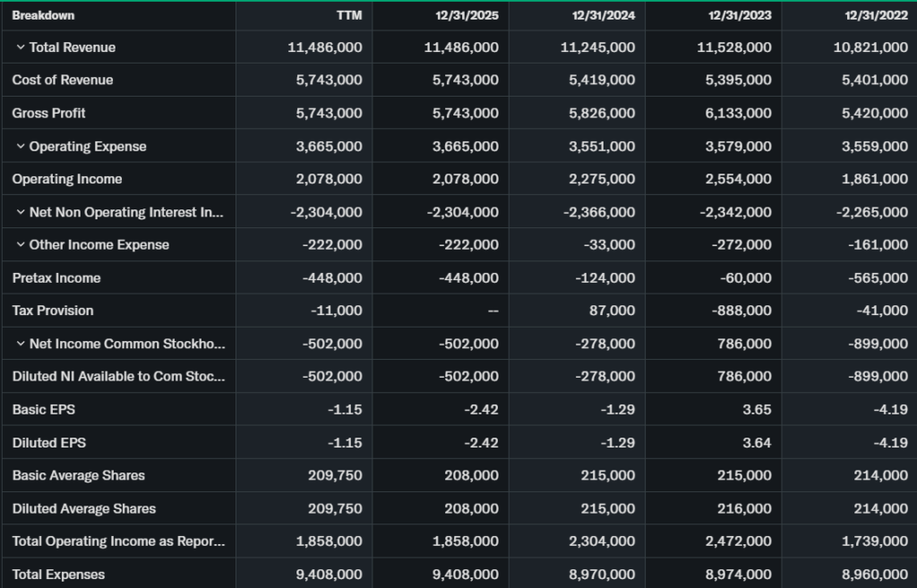Select the 12/31/2025 column header

pyautogui.click(x=467, y=15)
